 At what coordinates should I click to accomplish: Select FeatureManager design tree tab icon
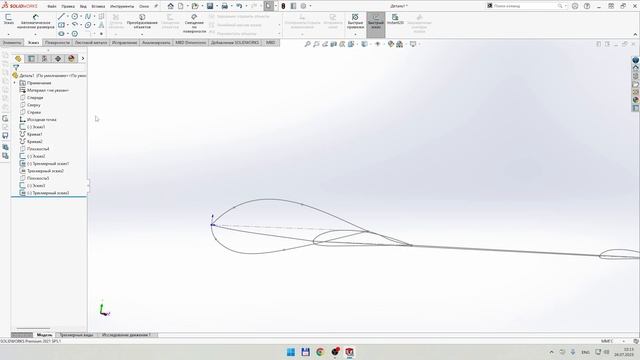[18, 58]
